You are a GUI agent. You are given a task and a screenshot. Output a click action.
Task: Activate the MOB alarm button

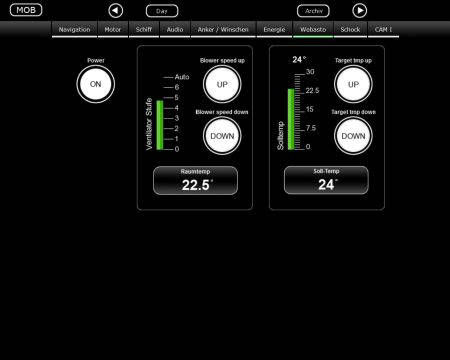pos(26,10)
